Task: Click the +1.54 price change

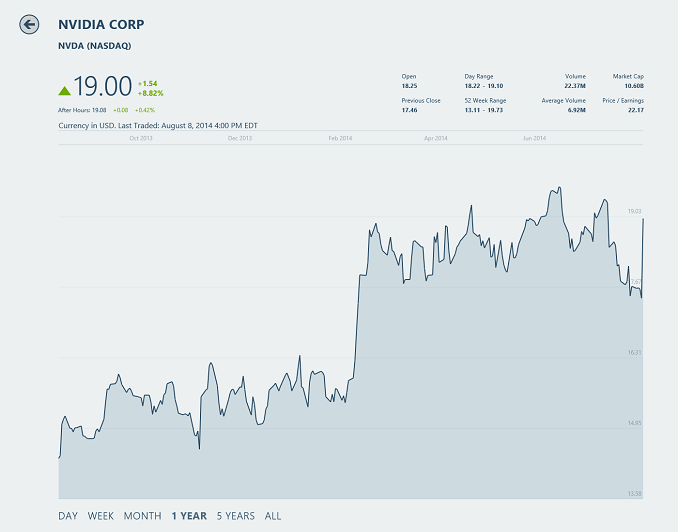Action: coord(147,83)
